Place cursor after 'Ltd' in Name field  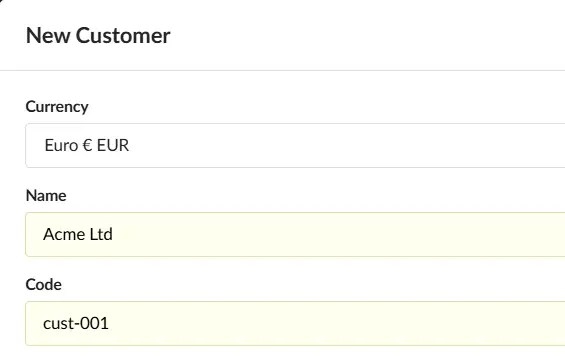tap(114, 234)
